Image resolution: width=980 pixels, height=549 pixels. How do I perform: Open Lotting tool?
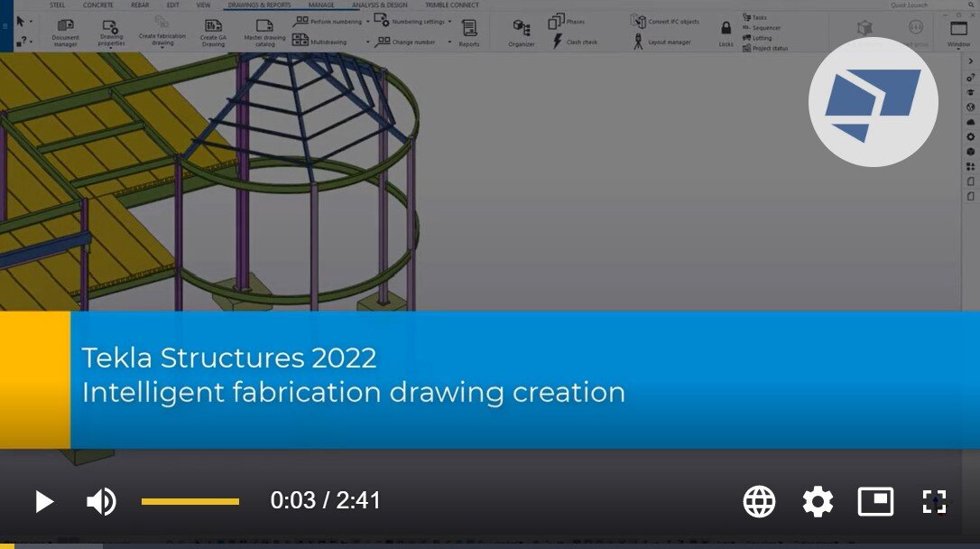757,38
